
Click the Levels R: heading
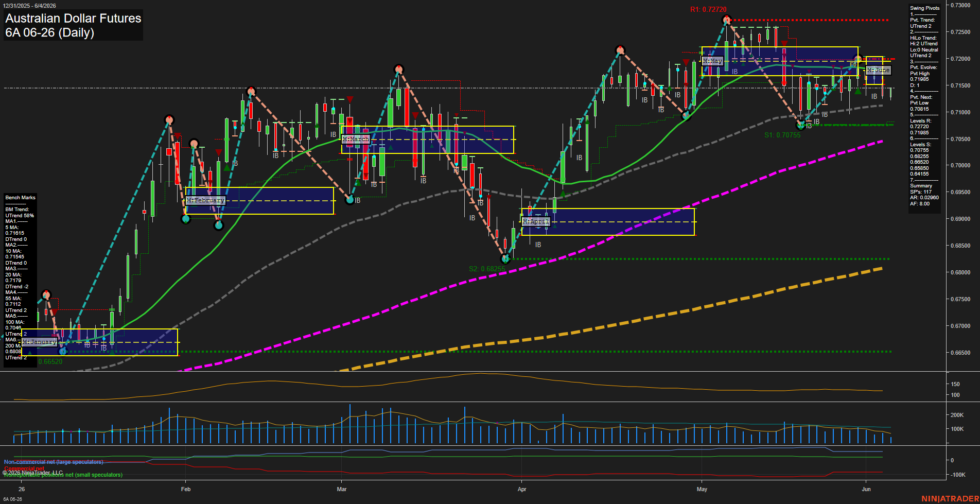pos(920,121)
